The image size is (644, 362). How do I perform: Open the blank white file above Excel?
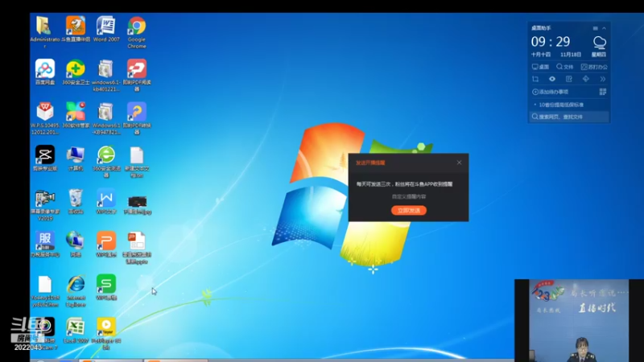tap(45, 290)
